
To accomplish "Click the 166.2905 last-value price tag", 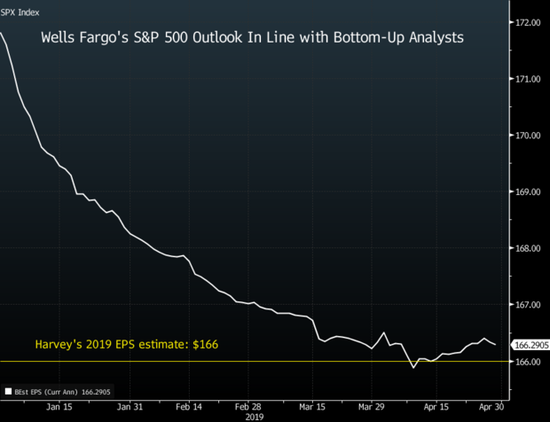I will pyautogui.click(x=531, y=345).
